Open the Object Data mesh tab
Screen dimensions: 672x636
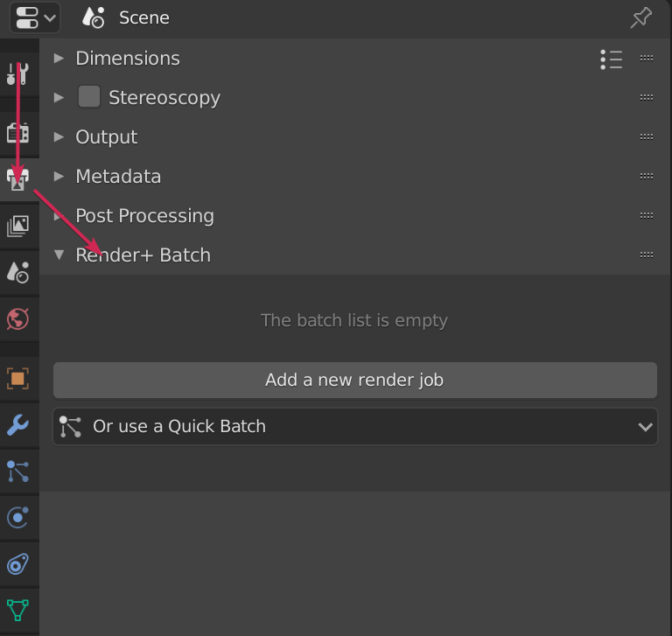pyautogui.click(x=18, y=611)
